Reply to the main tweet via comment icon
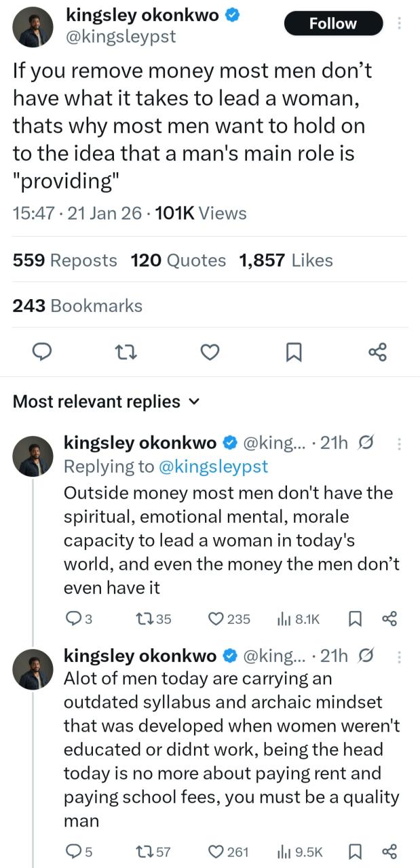This screenshot has width=420, height=868. click(43, 351)
